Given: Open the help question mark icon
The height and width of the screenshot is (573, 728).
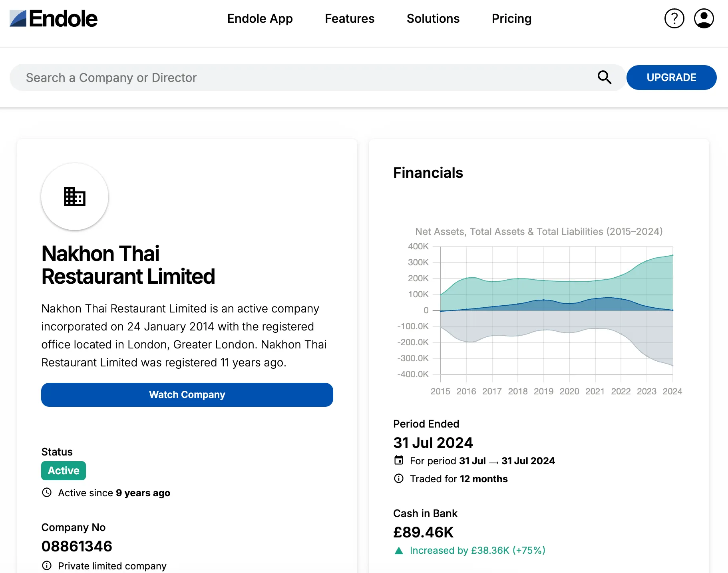Looking at the screenshot, I should click(674, 19).
